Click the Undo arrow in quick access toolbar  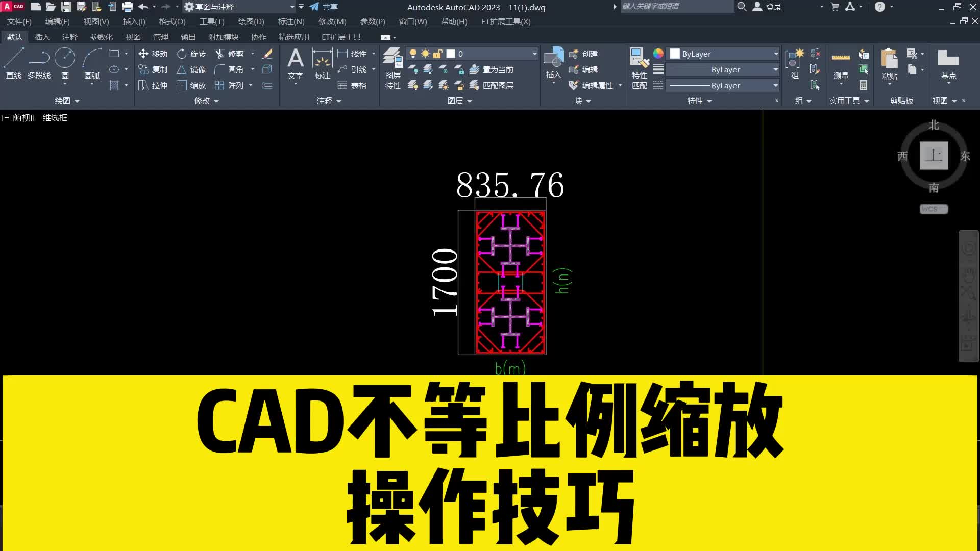pyautogui.click(x=143, y=7)
